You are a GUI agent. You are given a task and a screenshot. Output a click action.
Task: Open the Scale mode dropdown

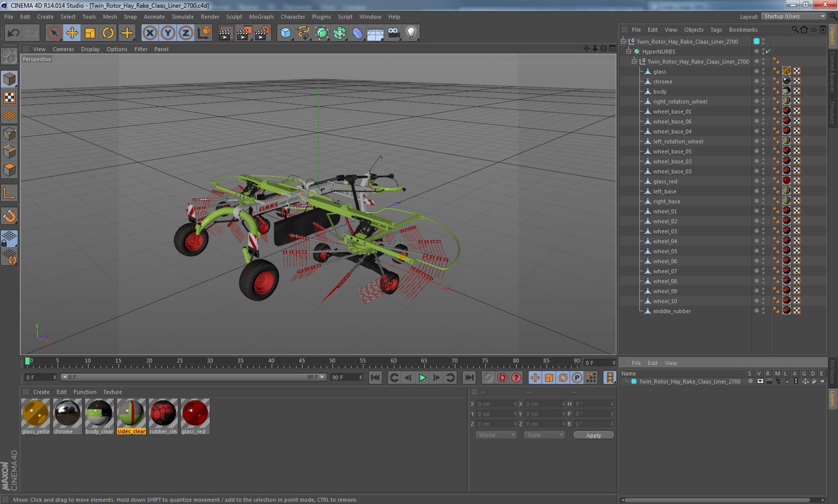tap(544, 435)
